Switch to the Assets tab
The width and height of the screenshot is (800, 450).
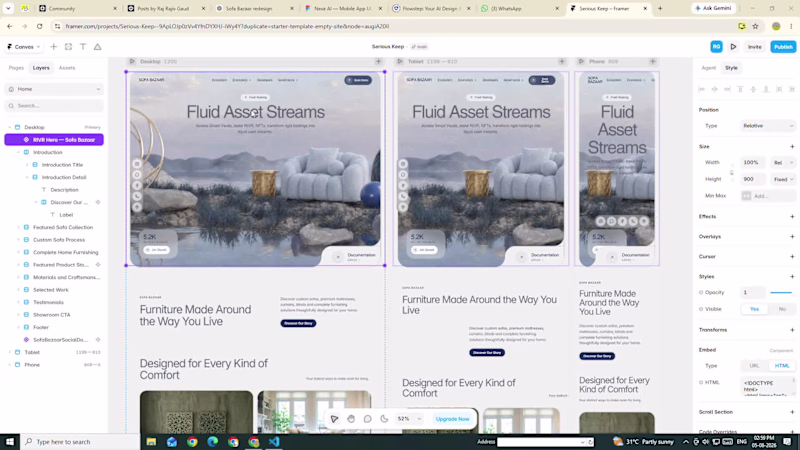[67, 68]
